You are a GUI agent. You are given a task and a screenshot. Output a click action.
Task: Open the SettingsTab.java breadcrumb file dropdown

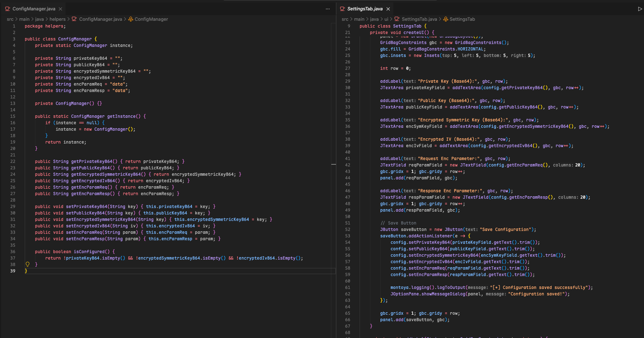(419, 19)
